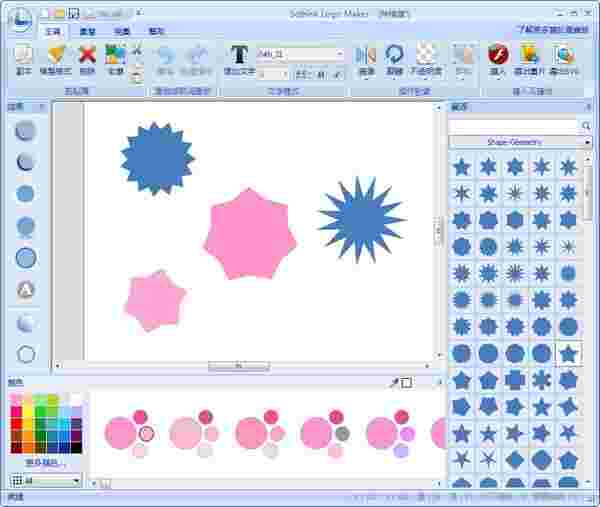Click the square icon beside the eyedropper
Viewport: 600px width, 507px height.
click(406, 382)
